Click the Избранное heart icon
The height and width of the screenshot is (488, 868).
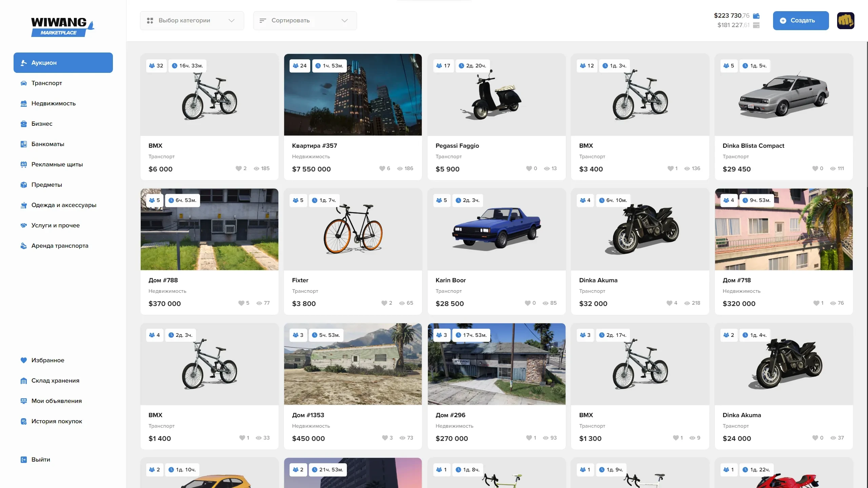click(24, 360)
